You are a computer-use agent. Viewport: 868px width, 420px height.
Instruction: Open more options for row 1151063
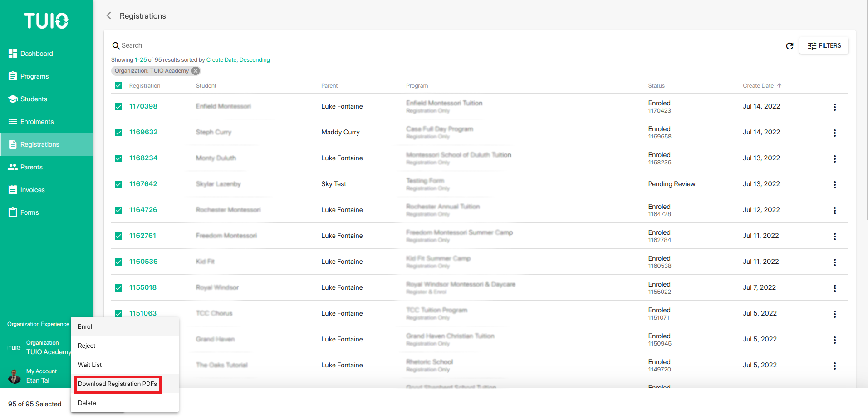click(x=834, y=314)
